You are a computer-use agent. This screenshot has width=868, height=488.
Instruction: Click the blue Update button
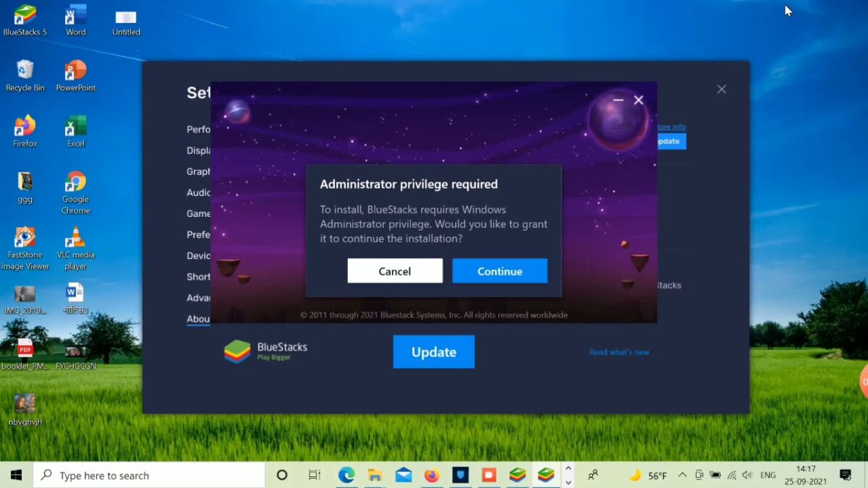click(x=434, y=352)
